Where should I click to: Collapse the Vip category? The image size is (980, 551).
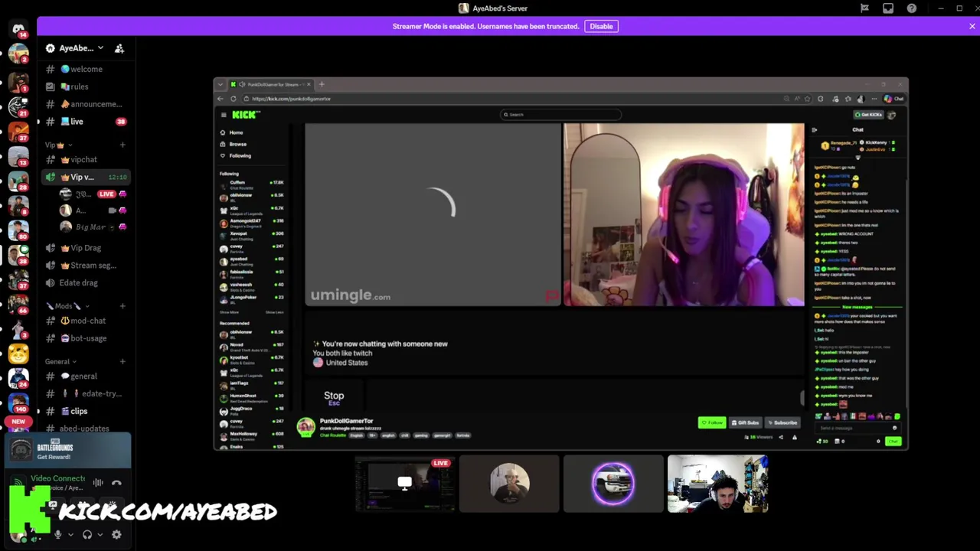coord(58,145)
